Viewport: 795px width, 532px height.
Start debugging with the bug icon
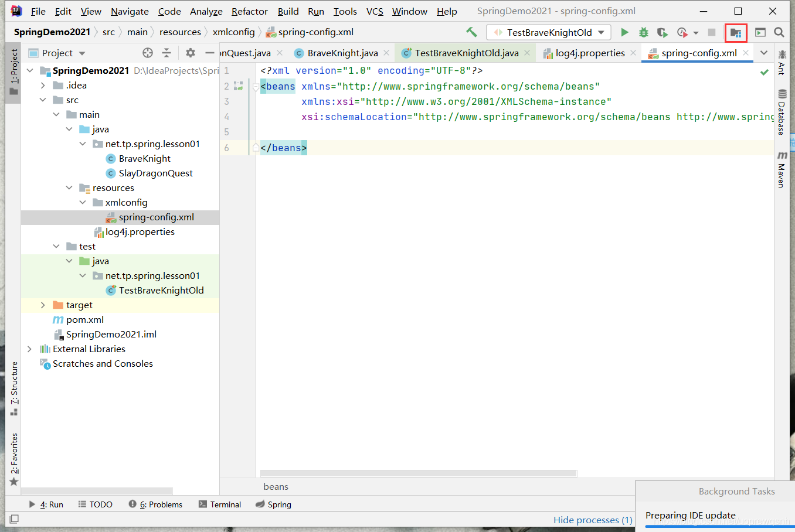point(644,32)
